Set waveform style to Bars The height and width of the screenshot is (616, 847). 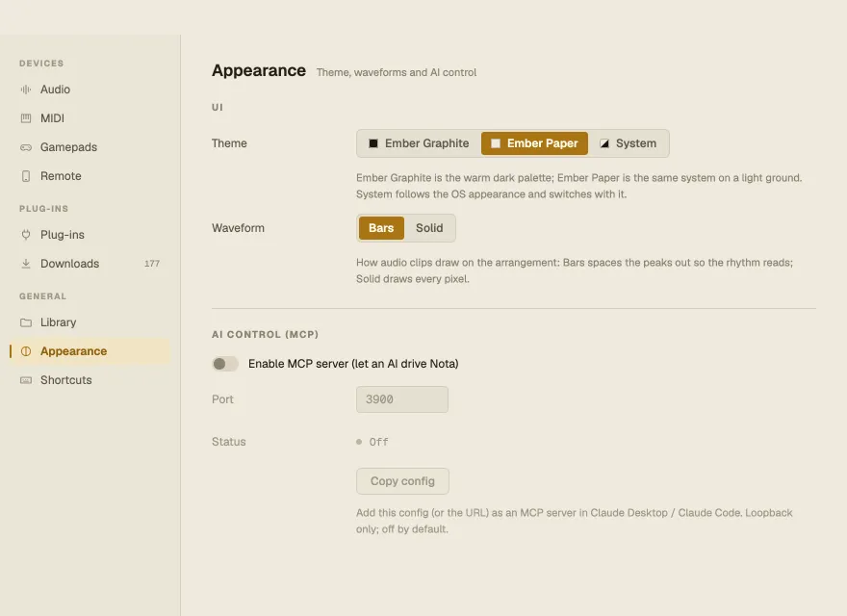click(381, 228)
